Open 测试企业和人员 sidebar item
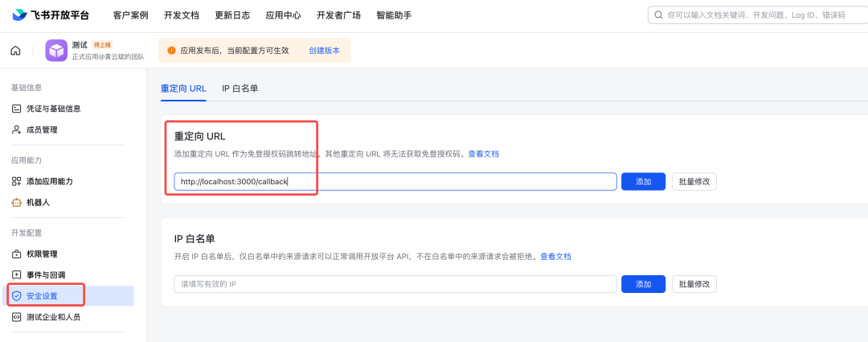The width and height of the screenshot is (868, 342). [54, 317]
